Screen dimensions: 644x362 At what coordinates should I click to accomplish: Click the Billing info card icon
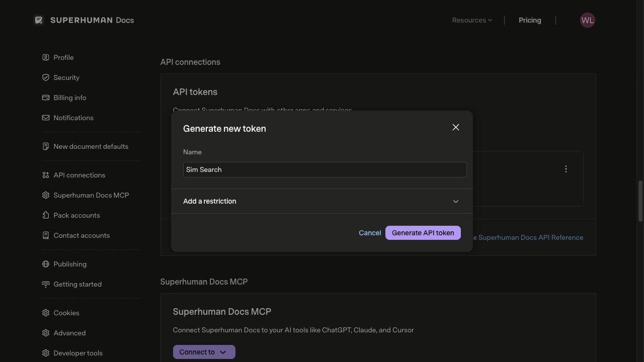[46, 98]
